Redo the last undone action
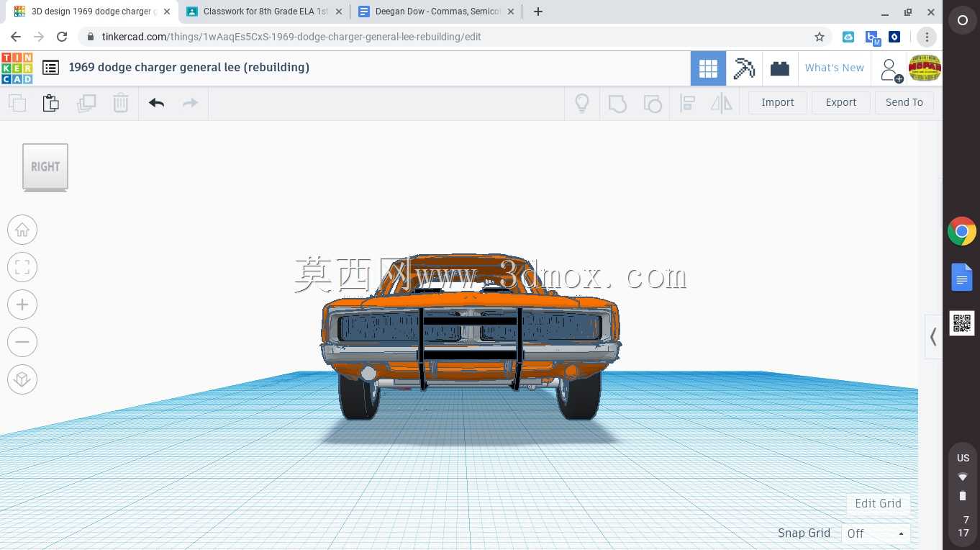Image resolution: width=980 pixels, height=550 pixels. (190, 103)
